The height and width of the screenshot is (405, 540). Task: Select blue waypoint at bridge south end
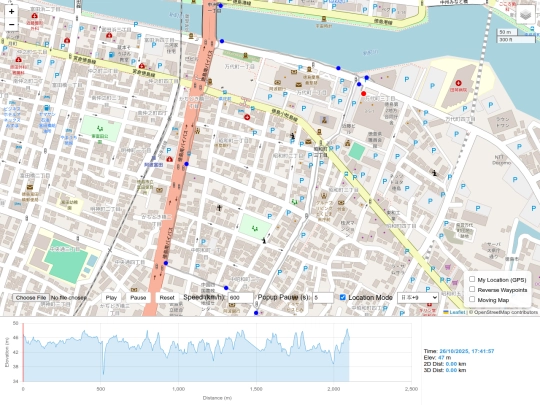click(222, 41)
